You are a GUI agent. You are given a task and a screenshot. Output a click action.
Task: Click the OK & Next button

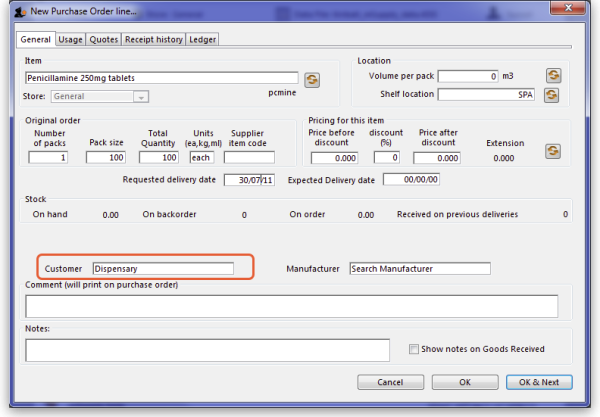coord(538,382)
